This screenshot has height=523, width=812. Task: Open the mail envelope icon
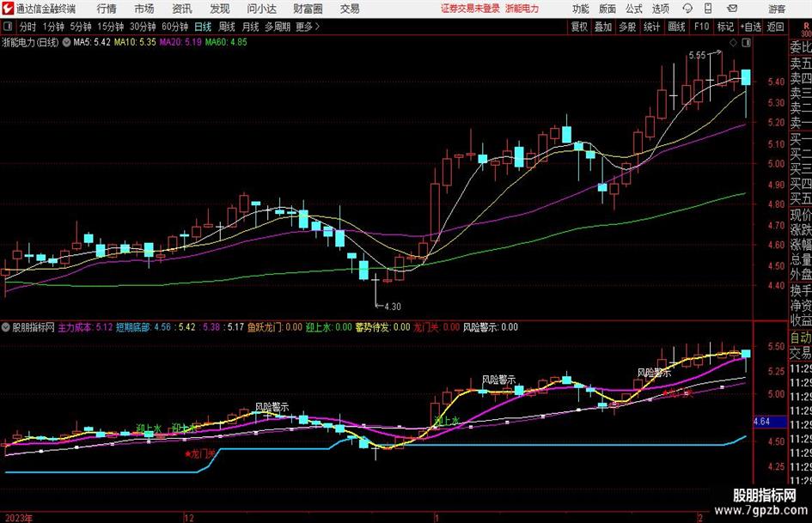click(732, 9)
